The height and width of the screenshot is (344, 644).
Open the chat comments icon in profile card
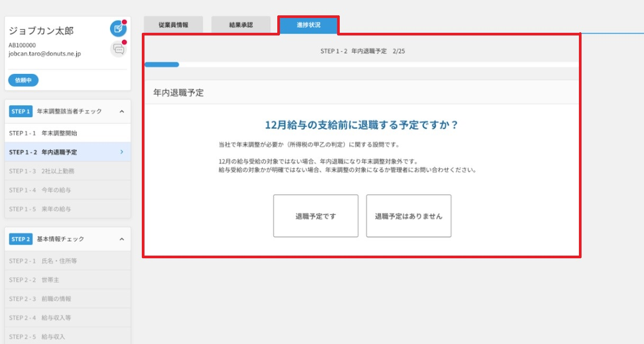click(x=118, y=49)
